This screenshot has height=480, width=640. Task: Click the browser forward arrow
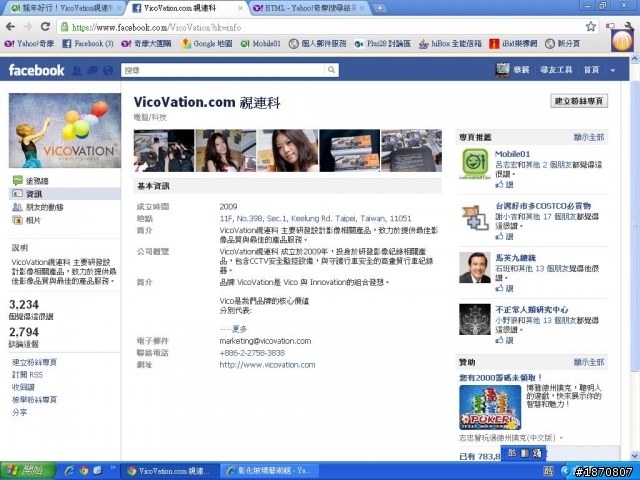point(28,27)
